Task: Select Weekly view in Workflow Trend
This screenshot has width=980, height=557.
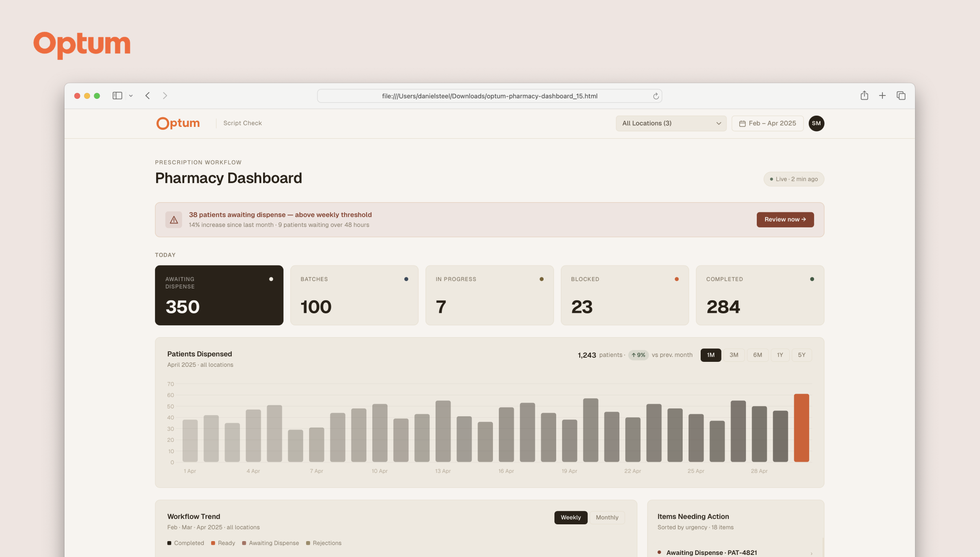Action: pos(571,517)
